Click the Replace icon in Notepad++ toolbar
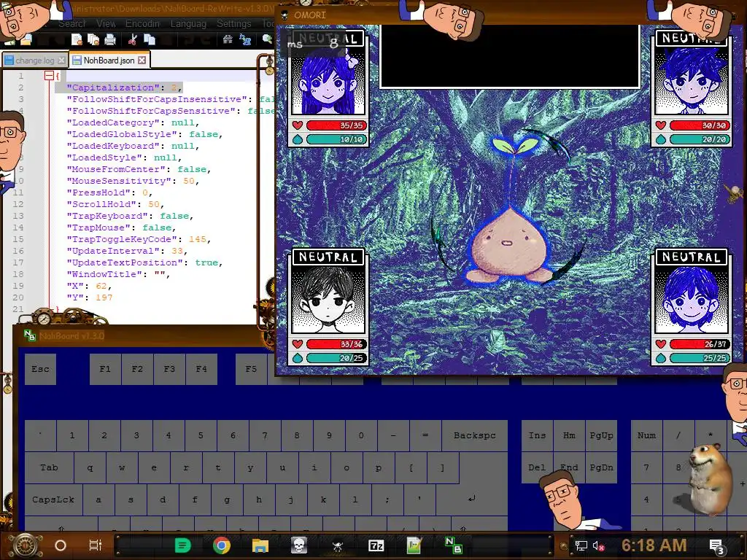The image size is (747, 560). [x=245, y=40]
